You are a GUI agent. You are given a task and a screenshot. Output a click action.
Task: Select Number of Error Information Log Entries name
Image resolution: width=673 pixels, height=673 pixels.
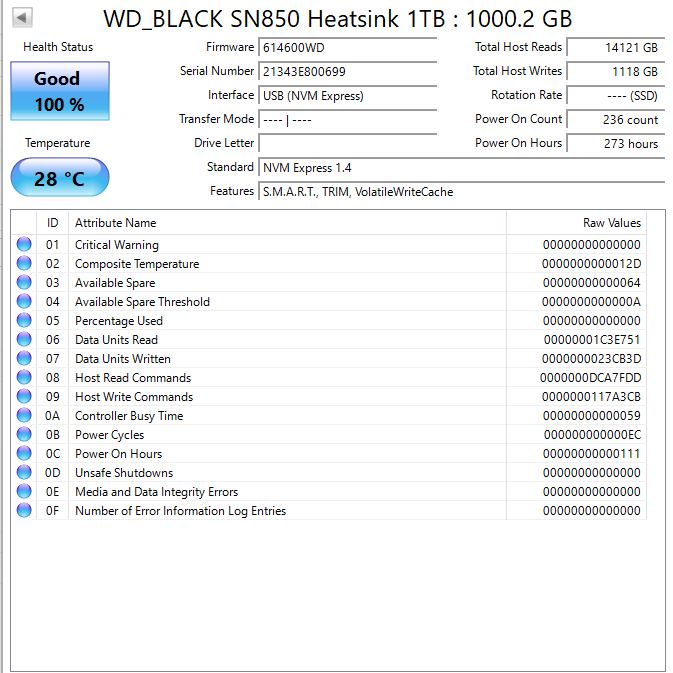[180, 511]
